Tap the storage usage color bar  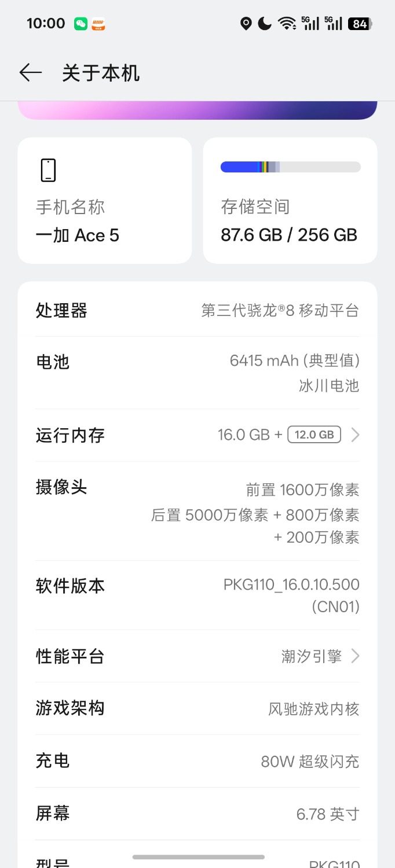[x=290, y=167]
